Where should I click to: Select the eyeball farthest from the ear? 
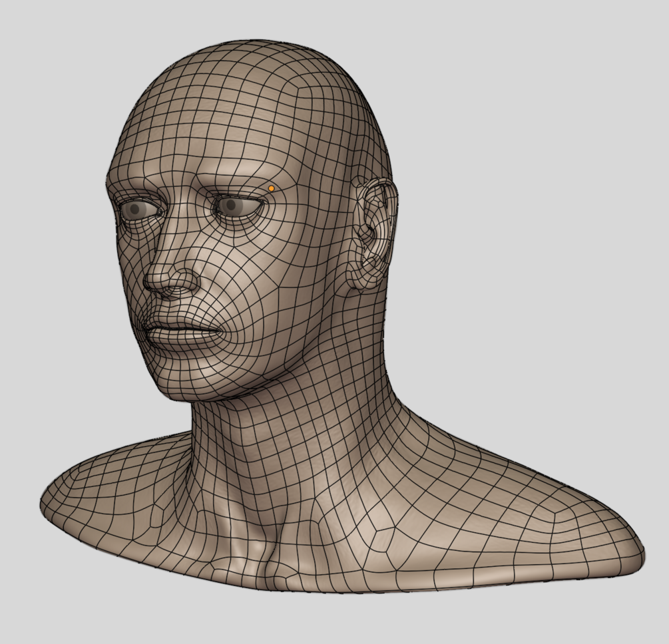[x=140, y=209]
